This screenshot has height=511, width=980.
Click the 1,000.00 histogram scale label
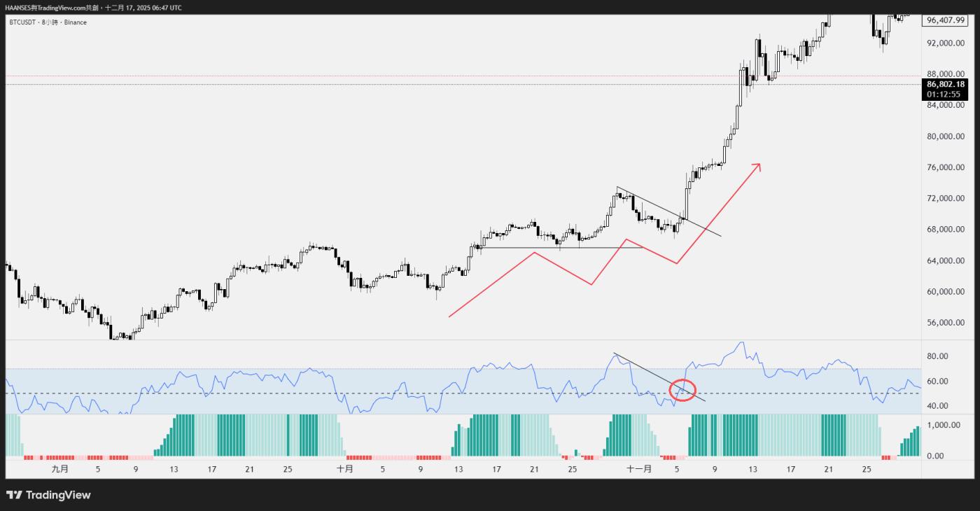click(941, 425)
